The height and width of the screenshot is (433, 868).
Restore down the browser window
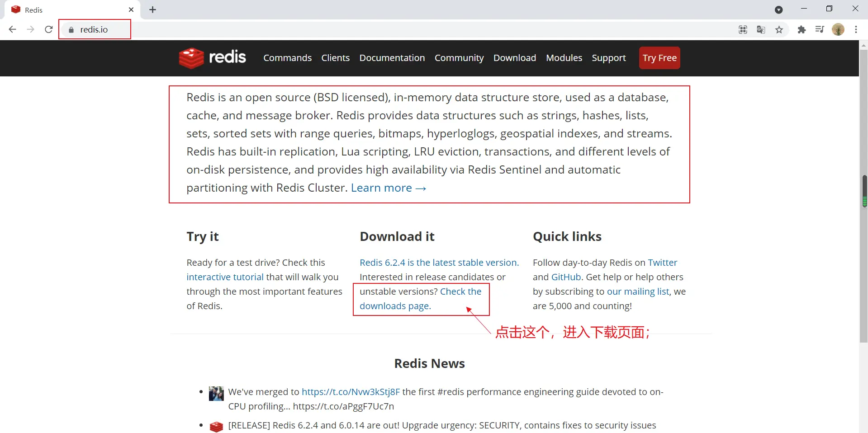tap(829, 9)
